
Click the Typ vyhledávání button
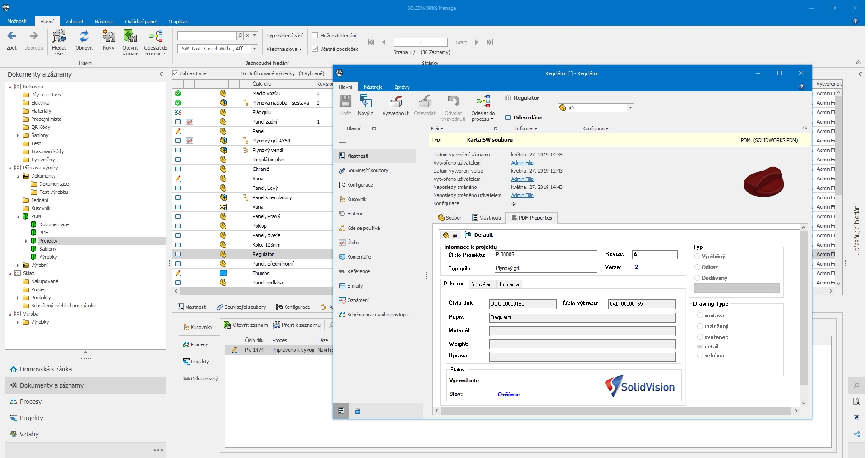coord(285,36)
